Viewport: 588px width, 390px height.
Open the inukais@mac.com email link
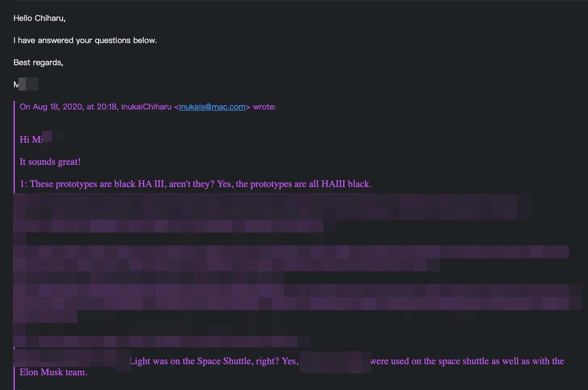coord(212,107)
